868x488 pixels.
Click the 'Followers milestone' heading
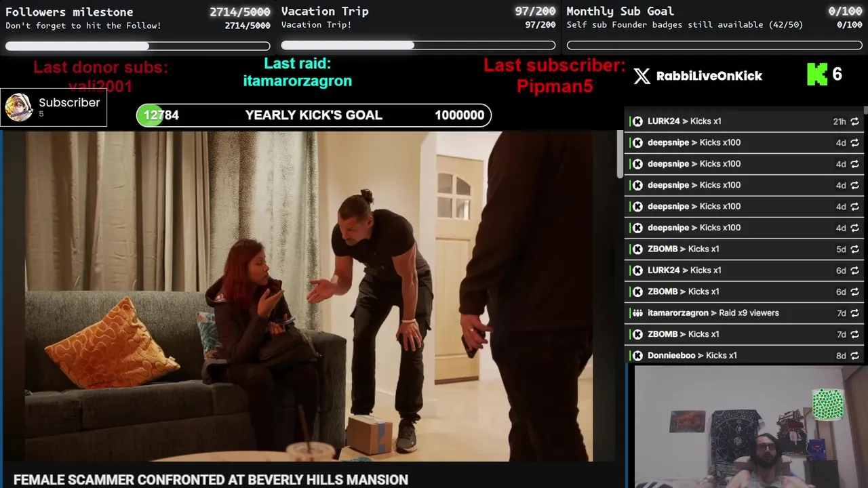coord(69,12)
